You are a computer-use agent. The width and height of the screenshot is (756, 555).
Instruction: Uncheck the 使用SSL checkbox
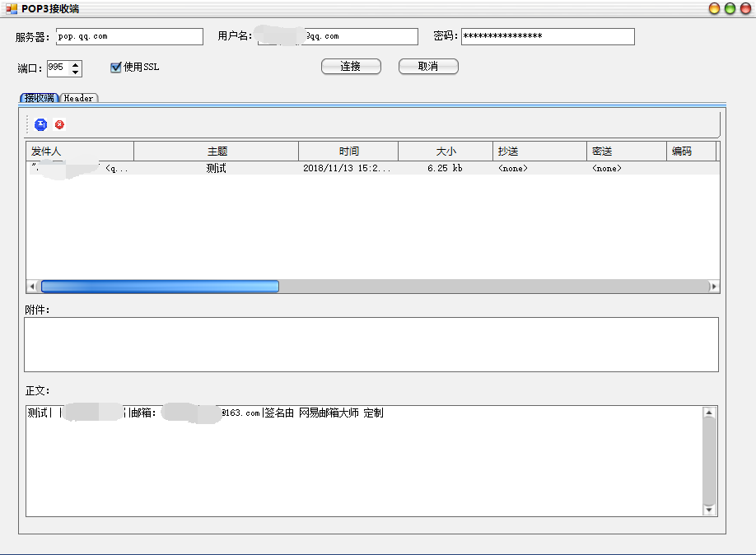[x=115, y=68]
